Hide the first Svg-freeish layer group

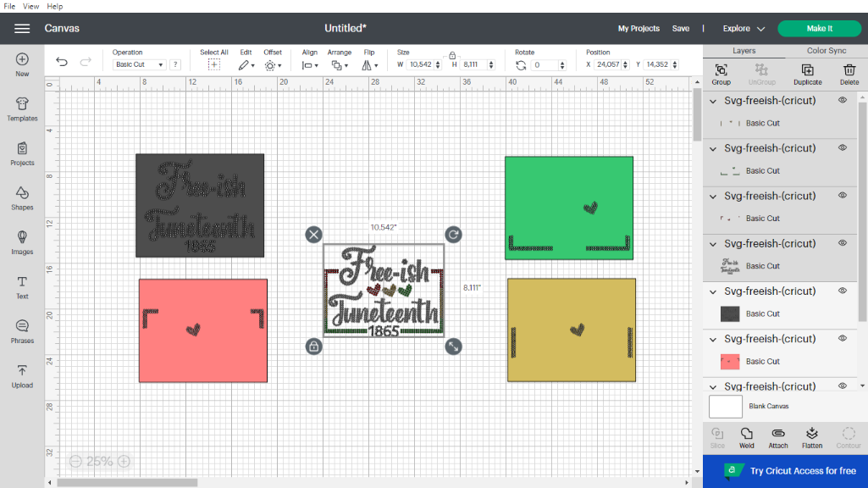(x=842, y=100)
